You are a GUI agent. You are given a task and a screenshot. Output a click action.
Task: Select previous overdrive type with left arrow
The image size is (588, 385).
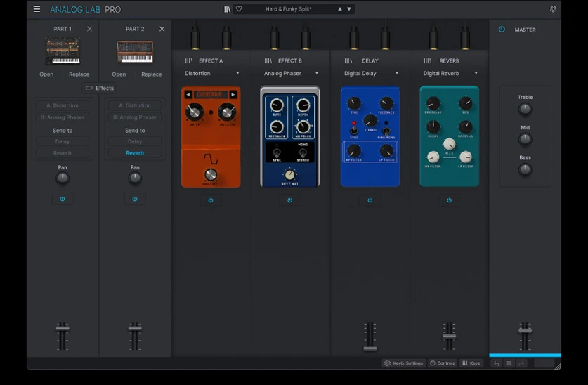pyautogui.click(x=188, y=94)
